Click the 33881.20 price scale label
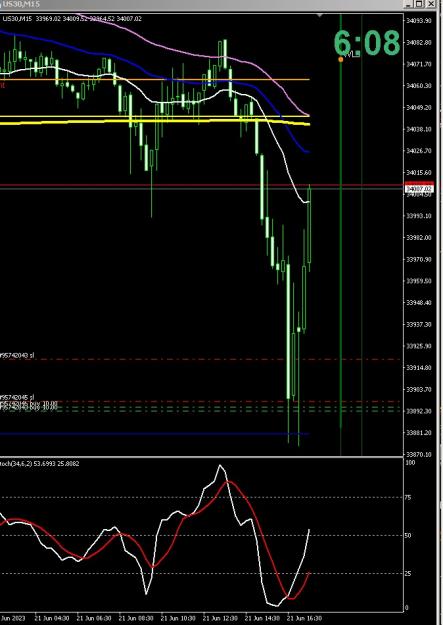 pos(418,432)
